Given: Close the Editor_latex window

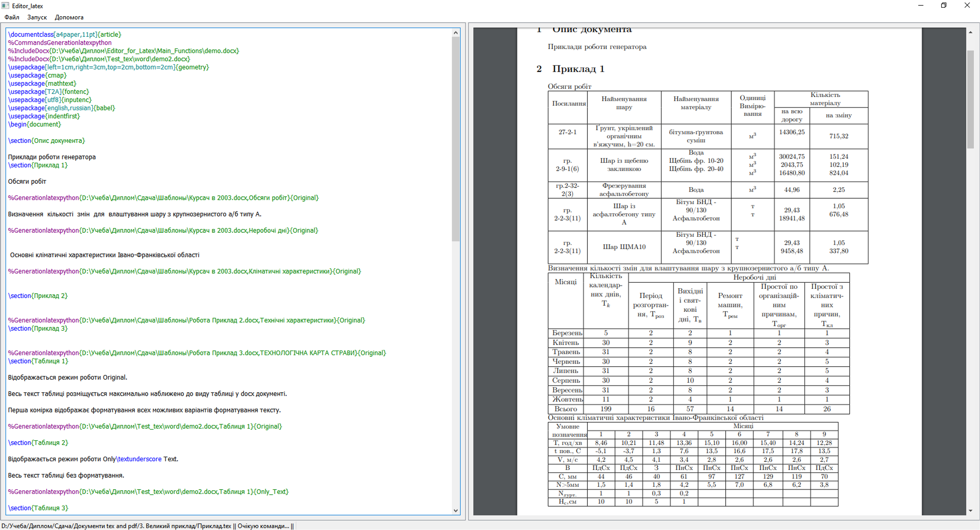Looking at the screenshot, I should click(x=967, y=5).
